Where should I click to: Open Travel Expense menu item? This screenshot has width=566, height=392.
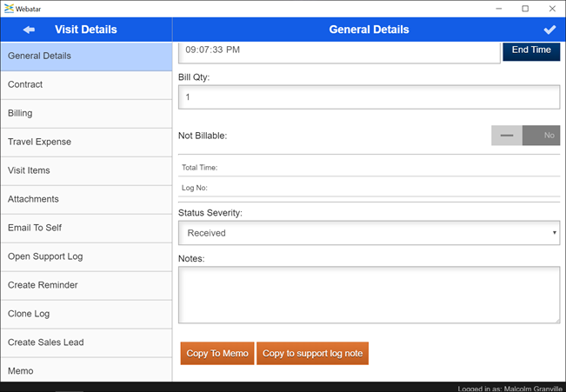(86, 143)
